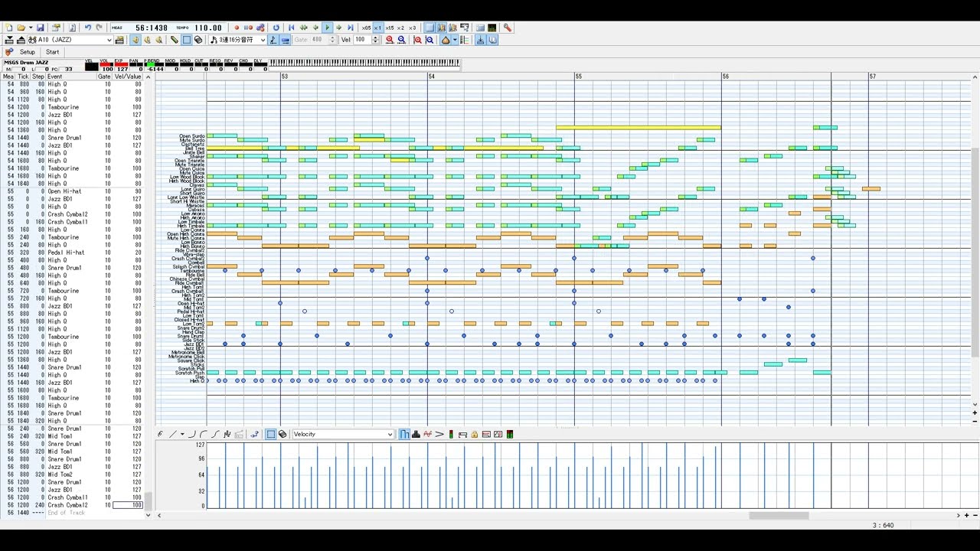The width and height of the screenshot is (980, 551).
Task: Select the S-curve tool in velocity toolbar
Action: pyautogui.click(x=215, y=434)
